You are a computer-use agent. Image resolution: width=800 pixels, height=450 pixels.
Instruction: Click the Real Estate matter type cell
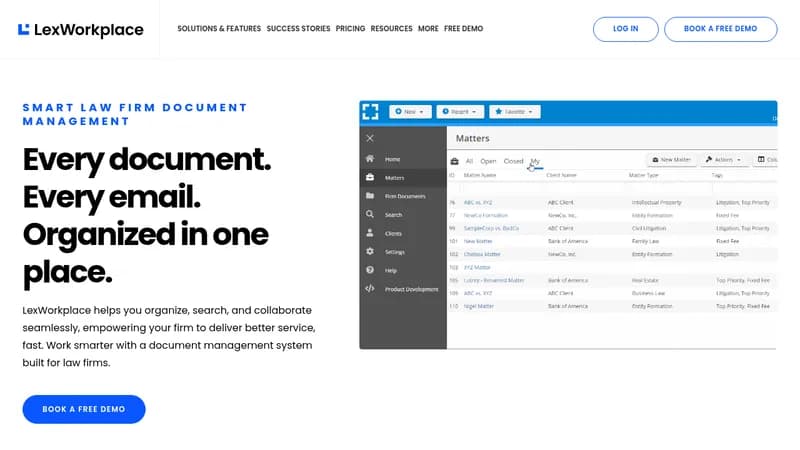pos(645,280)
